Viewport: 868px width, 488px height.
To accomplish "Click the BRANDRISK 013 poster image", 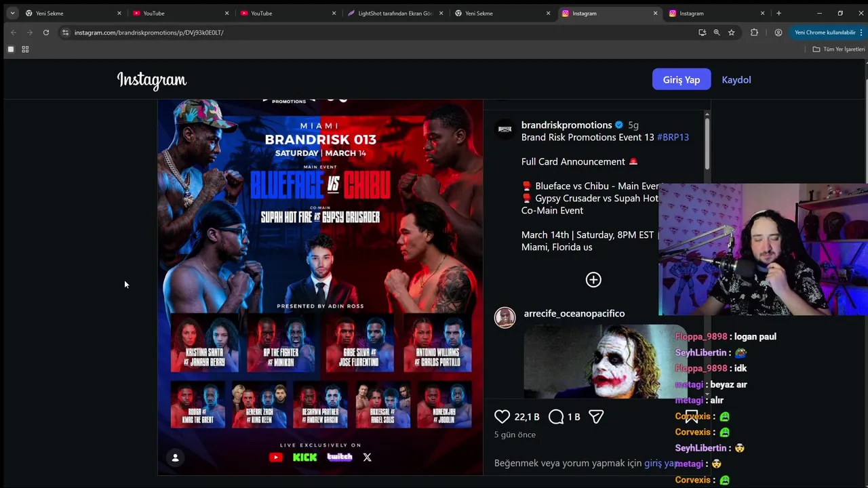I will [x=320, y=287].
